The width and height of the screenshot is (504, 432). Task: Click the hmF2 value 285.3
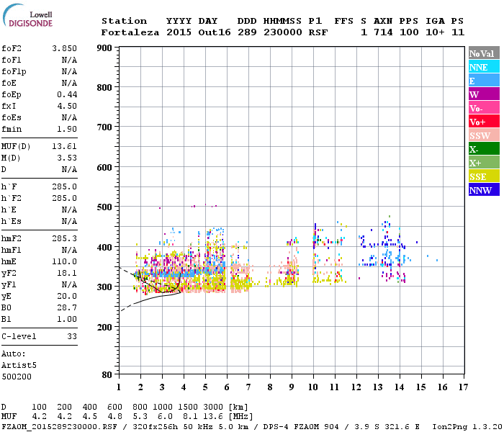tap(64, 238)
